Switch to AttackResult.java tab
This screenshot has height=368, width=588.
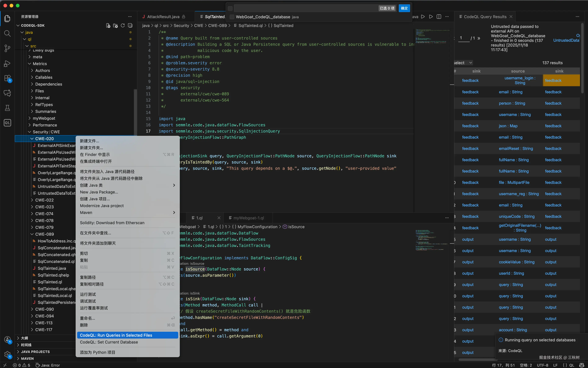[163, 17]
